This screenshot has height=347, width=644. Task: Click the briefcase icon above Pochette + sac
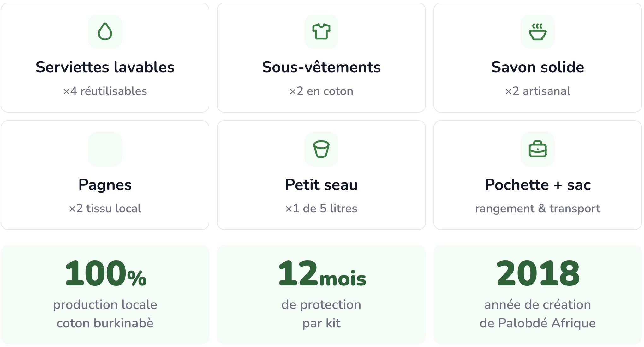point(538,149)
